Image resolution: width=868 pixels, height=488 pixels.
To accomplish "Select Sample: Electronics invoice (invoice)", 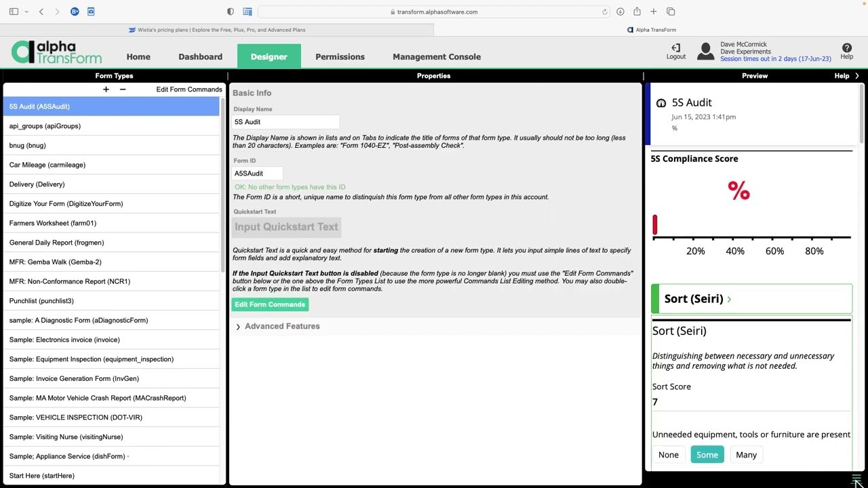I will tap(111, 340).
